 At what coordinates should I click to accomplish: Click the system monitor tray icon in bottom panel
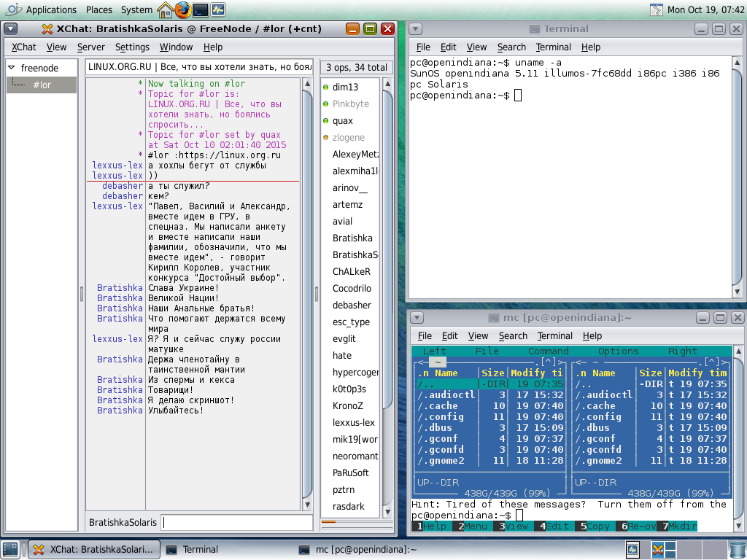(632, 550)
